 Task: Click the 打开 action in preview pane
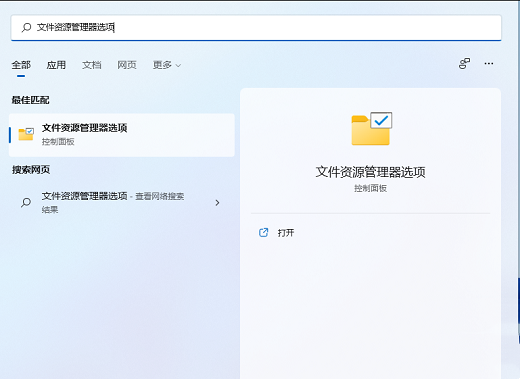286,233
